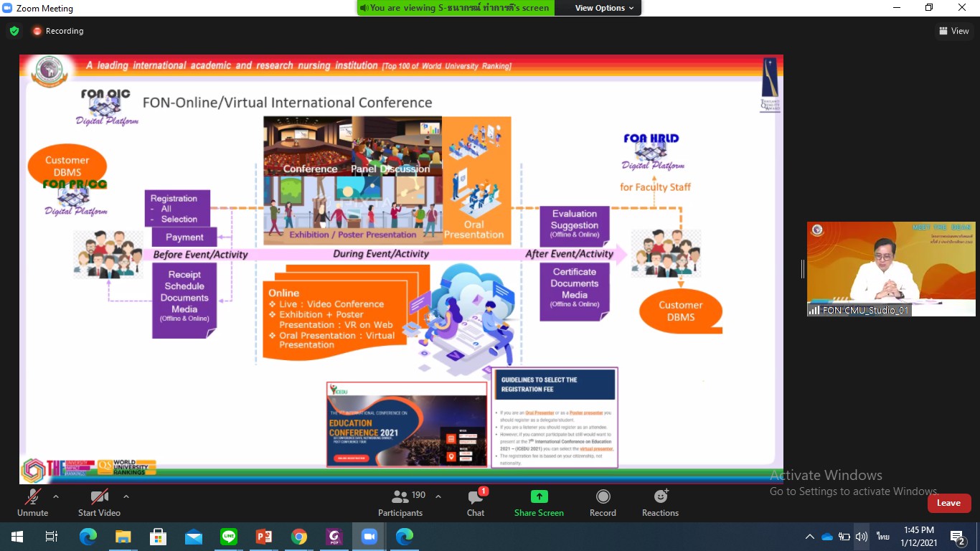Viewport: 980px width, 551px height.
Task: Click battery tray icon
Action: [844, 537]
